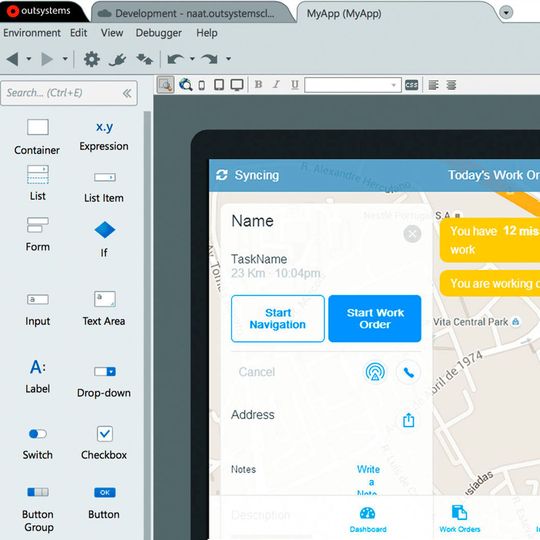Image resolution: width=540 pixels, height=540 pixels.
Task: Switch preview to desktop monitor
Action: (237, 85)
